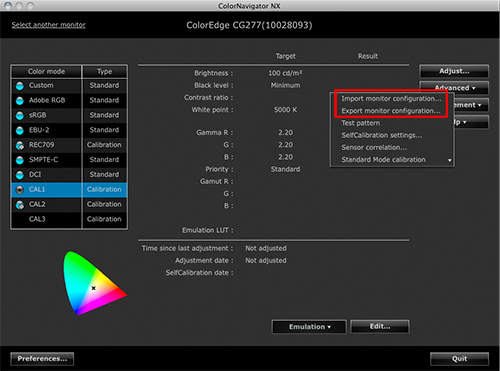Click the Type column header
The height and width of the screenshot is (371, 500).
(105, 72)
